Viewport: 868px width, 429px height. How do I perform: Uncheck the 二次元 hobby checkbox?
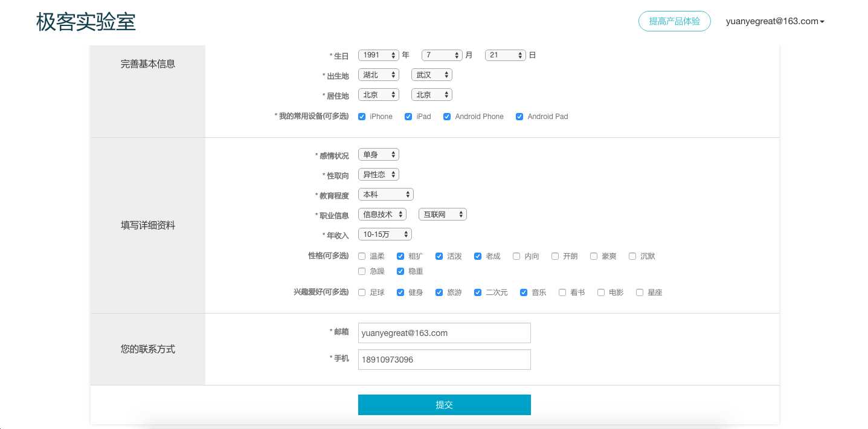tap(478, 292)
